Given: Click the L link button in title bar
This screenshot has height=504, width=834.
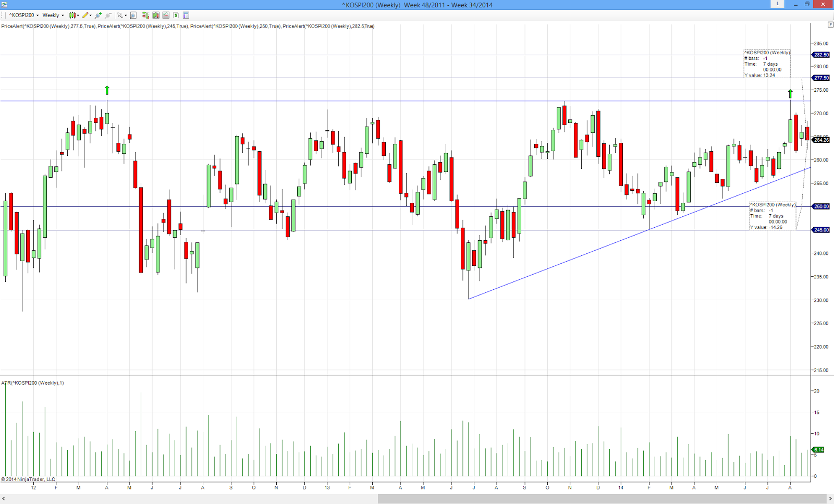Looking at the screenshot, I should point(778,4).
